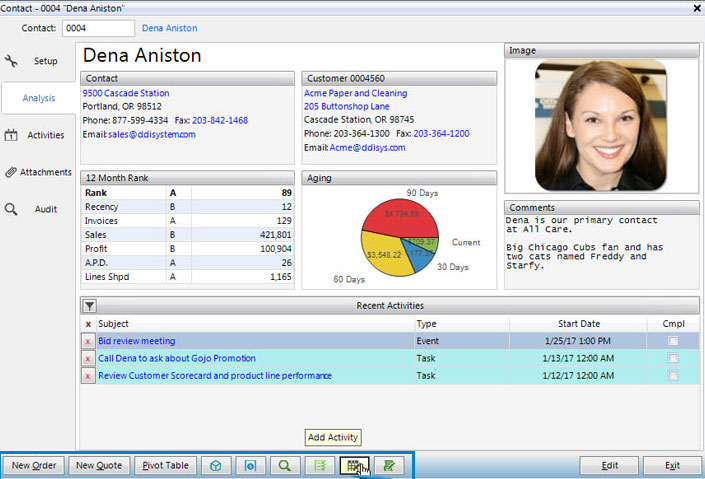This screenshot has width=705, height=479.
Task: Select the A.P.D. row in rank table
Action: [188, 263]
